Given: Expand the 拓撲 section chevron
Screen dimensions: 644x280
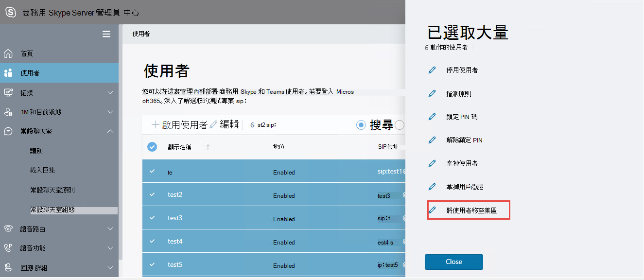Looking at the screenshot, I should (110, 92).
